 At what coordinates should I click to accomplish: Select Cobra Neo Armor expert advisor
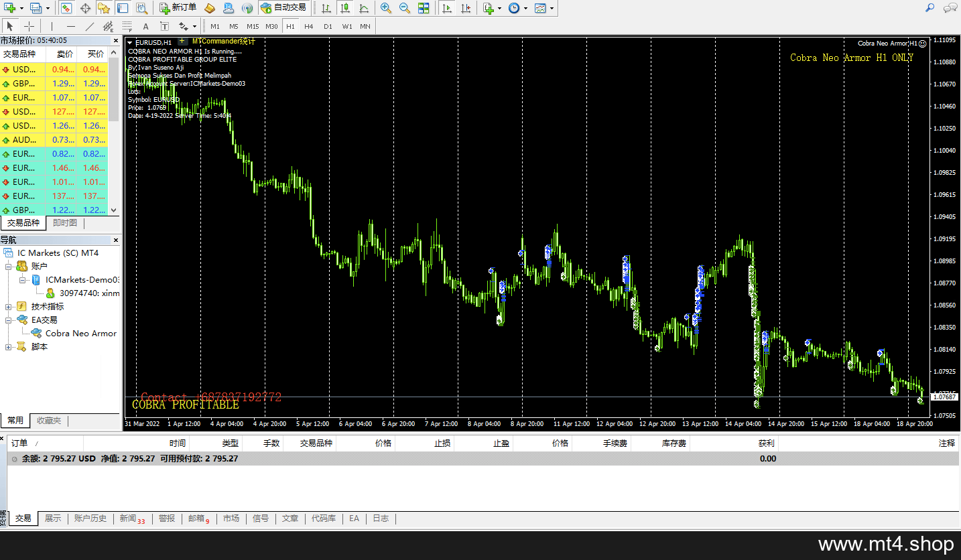[80, 334]
